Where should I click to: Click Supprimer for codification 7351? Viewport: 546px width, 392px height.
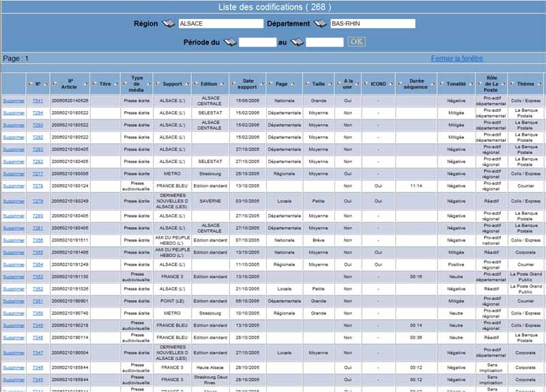click(x=14, y=301)
